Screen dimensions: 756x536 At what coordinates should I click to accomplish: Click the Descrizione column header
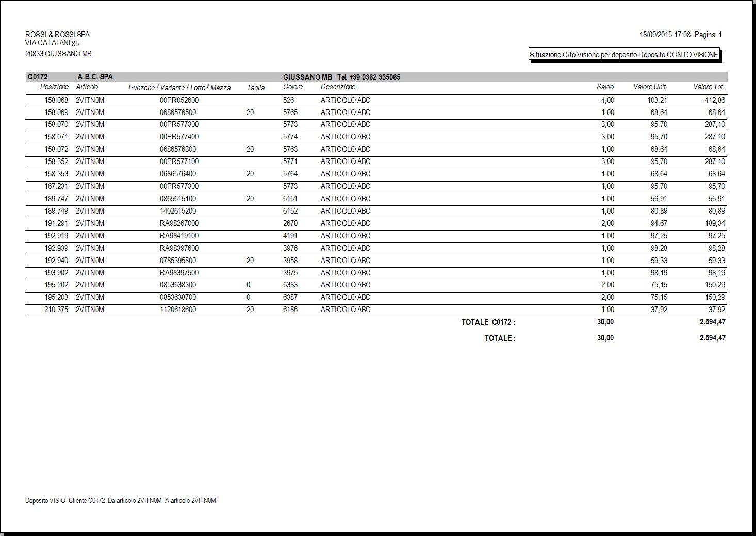tap(338, 87)
